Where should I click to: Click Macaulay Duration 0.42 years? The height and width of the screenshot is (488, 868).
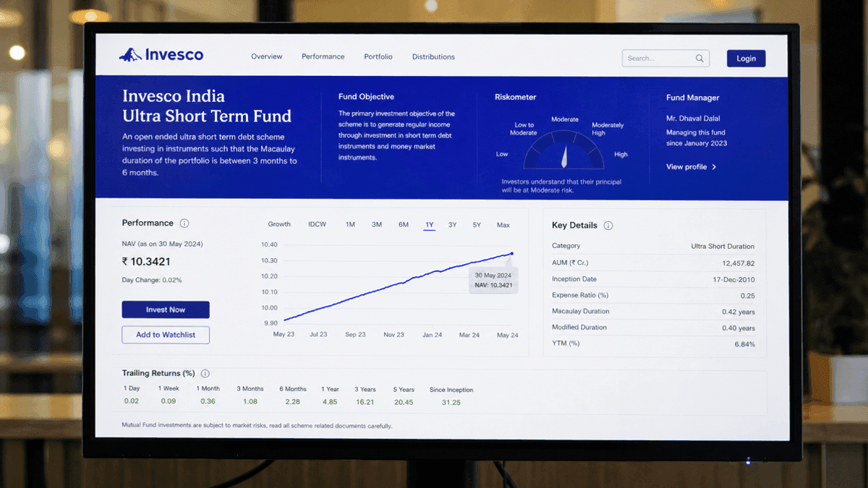pos(739,312)
